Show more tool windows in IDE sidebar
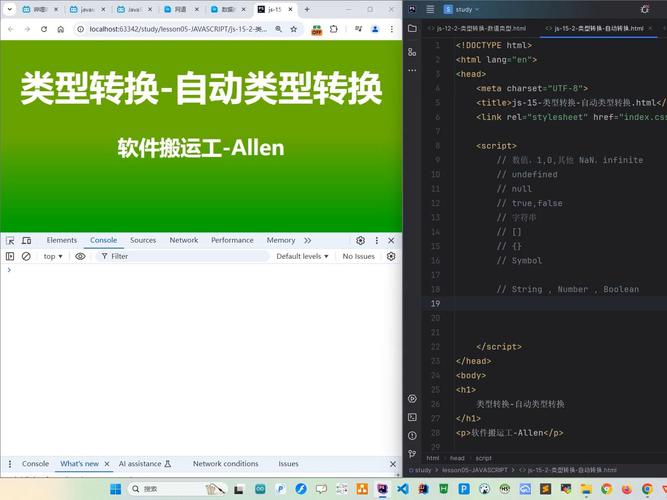 (412, 70)
